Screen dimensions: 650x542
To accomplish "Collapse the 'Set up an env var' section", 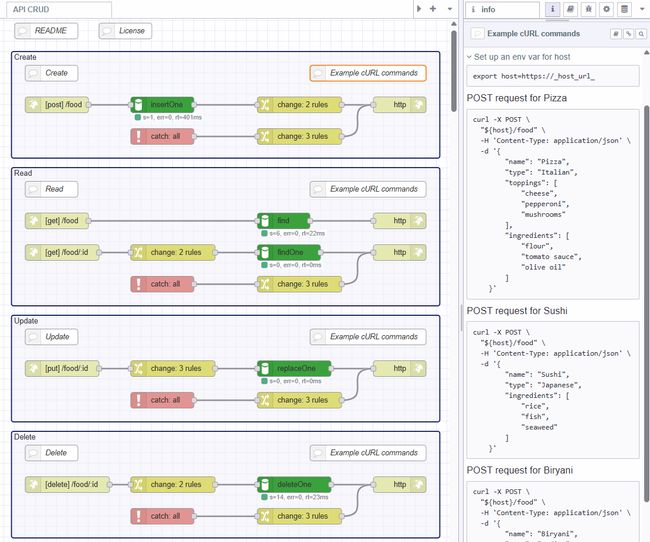I will tap(469, 57).
